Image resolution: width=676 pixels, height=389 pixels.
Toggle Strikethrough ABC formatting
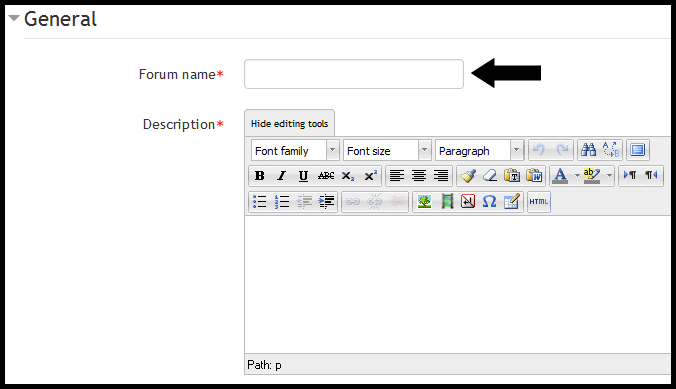pyautogui.click(x=326, y=176)
